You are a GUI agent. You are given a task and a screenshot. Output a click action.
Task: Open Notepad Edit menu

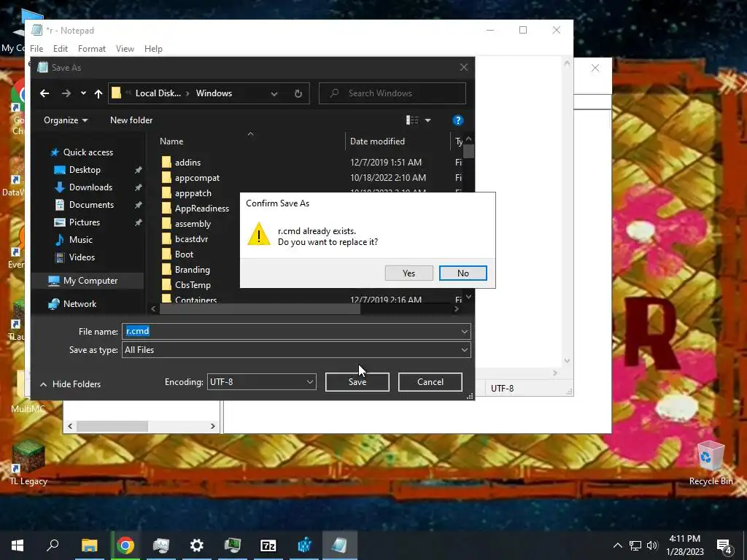61,49
